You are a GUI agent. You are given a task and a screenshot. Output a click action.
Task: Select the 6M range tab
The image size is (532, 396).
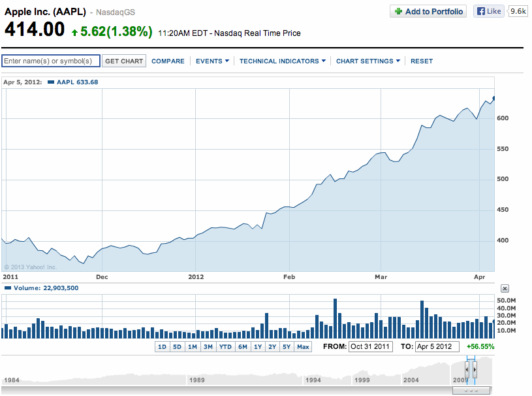[243, 347]
